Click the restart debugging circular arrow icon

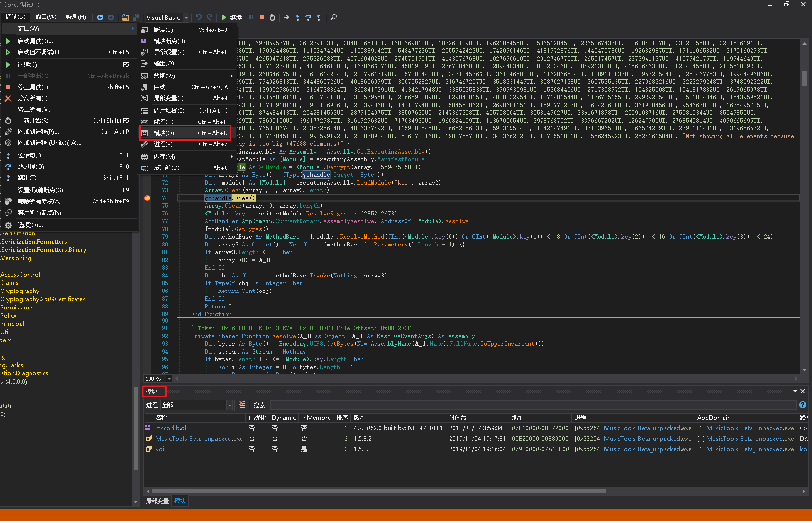point(272,17)
